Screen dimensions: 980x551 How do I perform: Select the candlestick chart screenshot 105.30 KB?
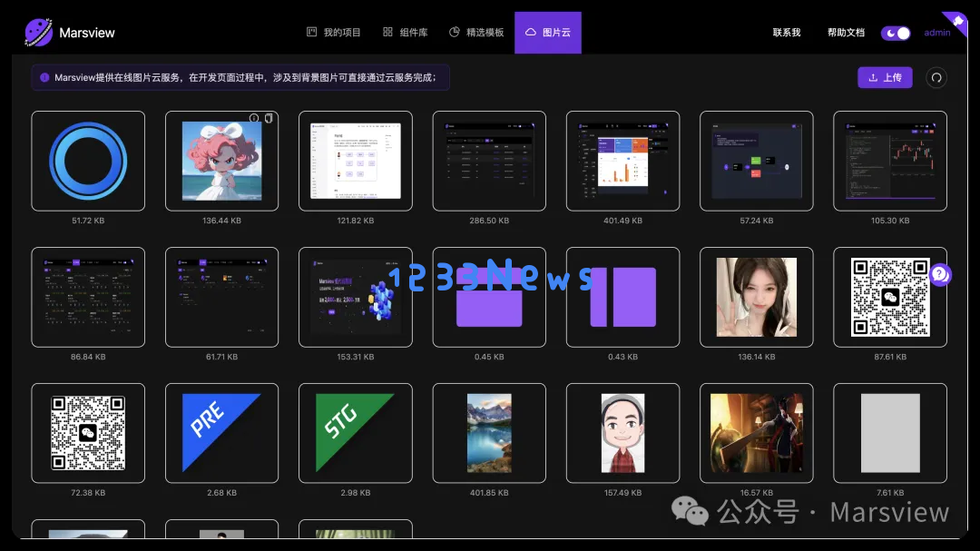[890, 161]
